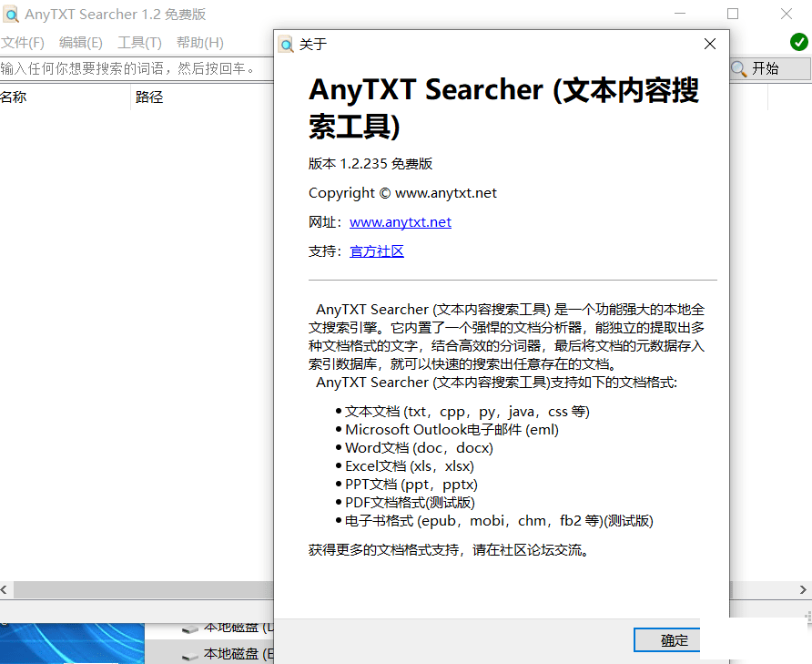
Task: Click the horizontal scrollbar left arrow
Action: pos(5,589)
